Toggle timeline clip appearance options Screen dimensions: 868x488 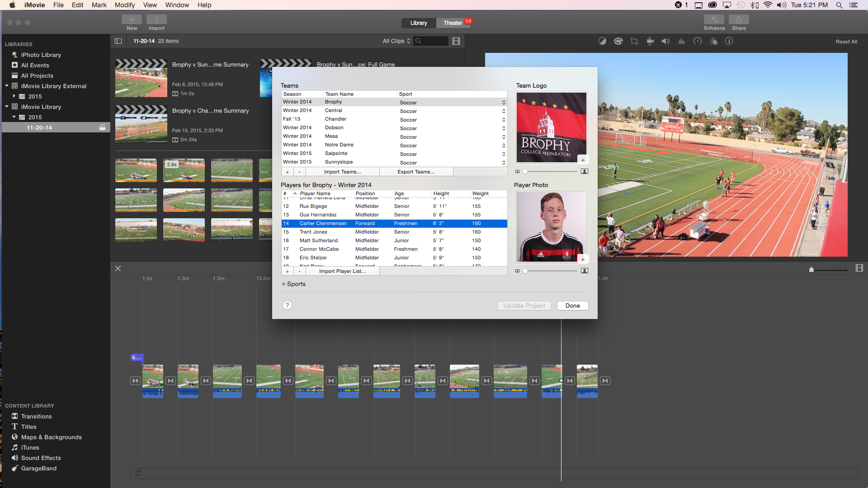click(859, 267)
